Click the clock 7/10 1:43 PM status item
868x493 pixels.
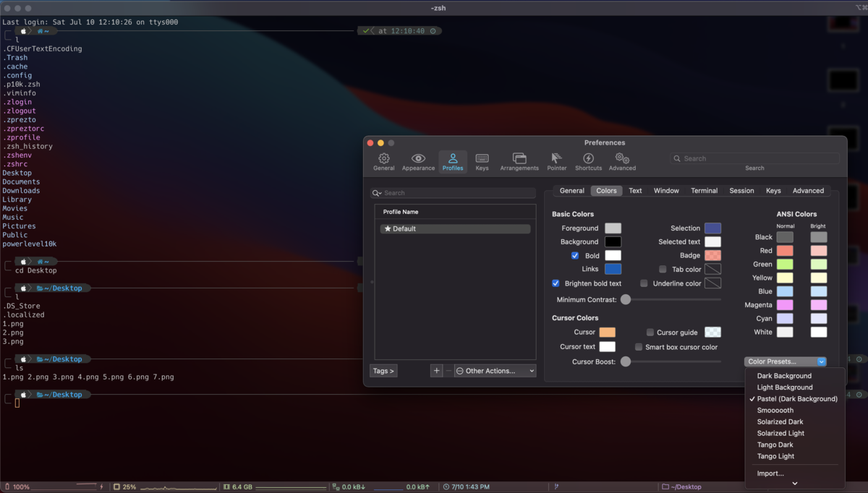tap(467, 487)
